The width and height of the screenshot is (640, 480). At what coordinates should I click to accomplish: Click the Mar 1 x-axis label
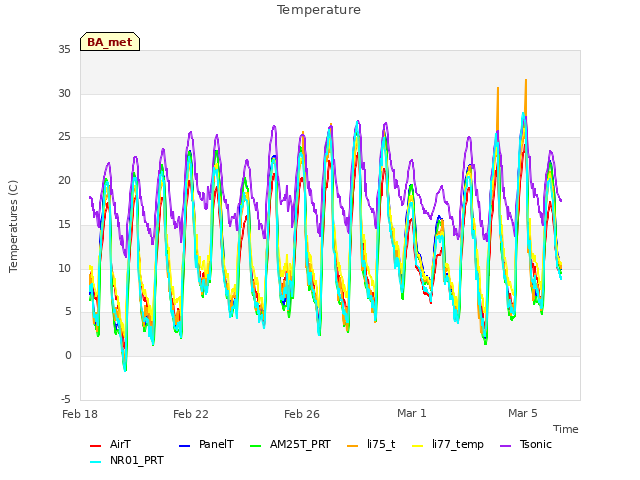click(412, 413)
